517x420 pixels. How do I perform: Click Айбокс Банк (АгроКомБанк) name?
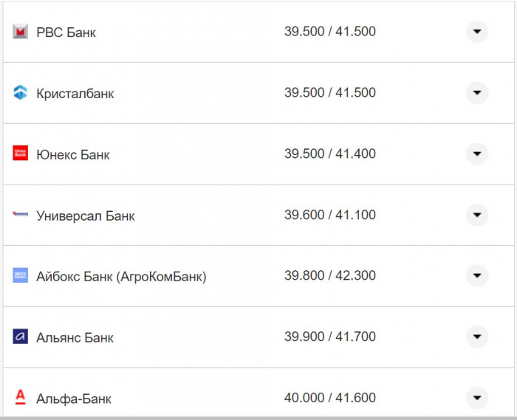click(121, 277)
